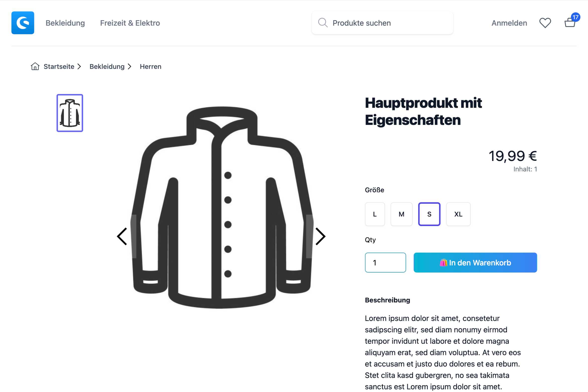The image size is (588, 392).
Task: Click the Shopware logo in header
Action: (23, 23)
